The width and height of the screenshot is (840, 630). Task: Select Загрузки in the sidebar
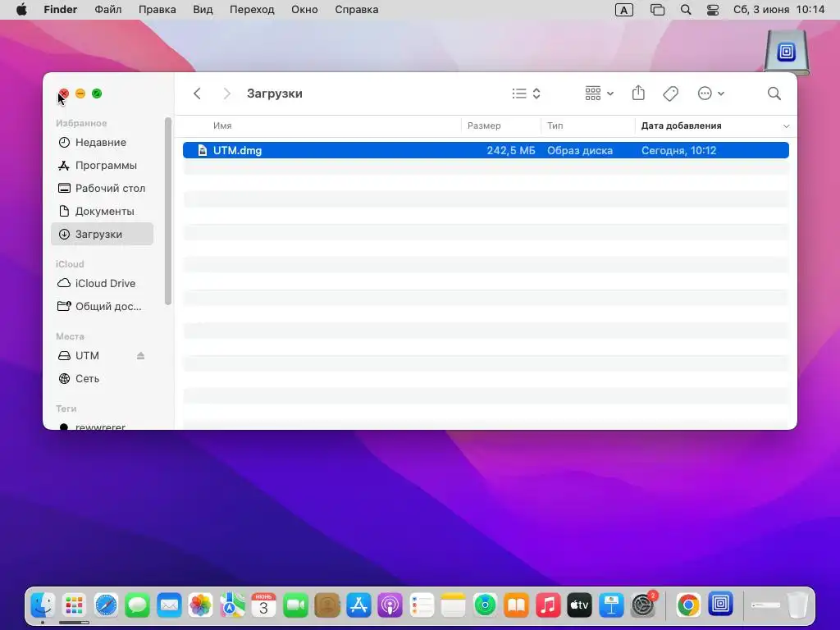click(102, 234)
